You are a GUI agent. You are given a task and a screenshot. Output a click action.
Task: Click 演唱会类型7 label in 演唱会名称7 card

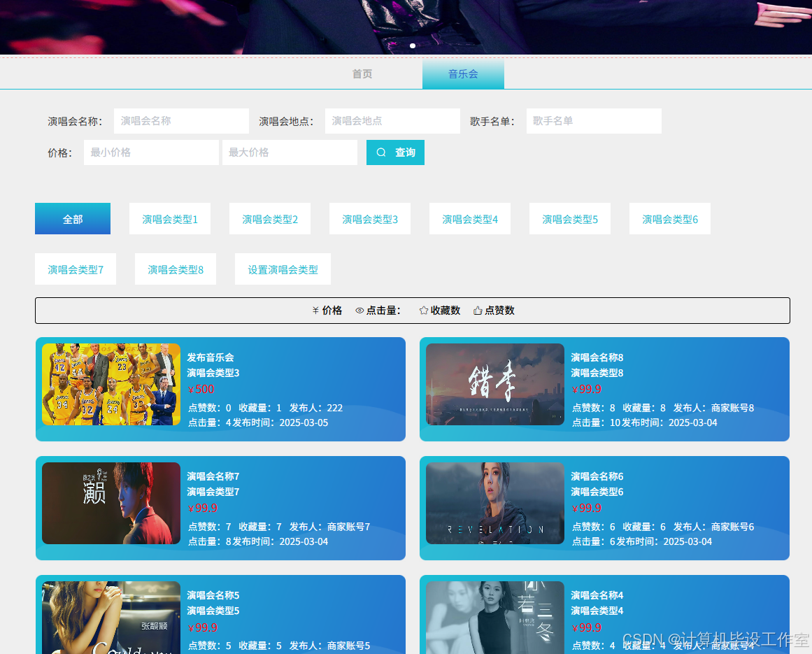point(213,492)
